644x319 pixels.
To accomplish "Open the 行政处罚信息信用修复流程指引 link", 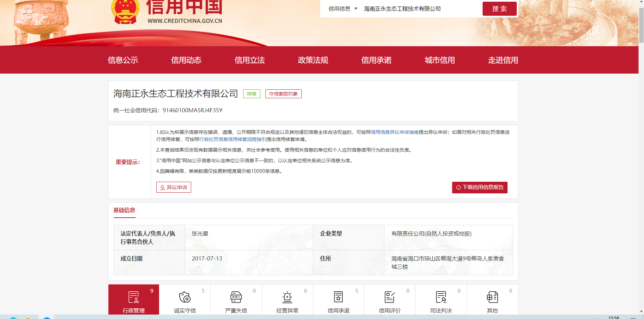I will (233, 139).
